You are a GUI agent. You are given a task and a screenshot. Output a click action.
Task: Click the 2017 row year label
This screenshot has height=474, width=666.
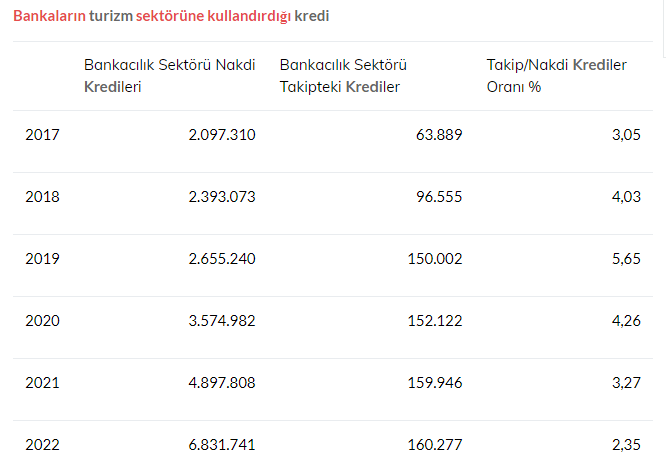coord(42,135)
